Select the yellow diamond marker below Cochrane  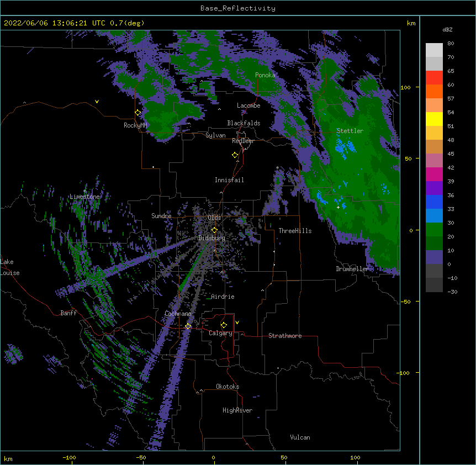(x=188, y=326)
